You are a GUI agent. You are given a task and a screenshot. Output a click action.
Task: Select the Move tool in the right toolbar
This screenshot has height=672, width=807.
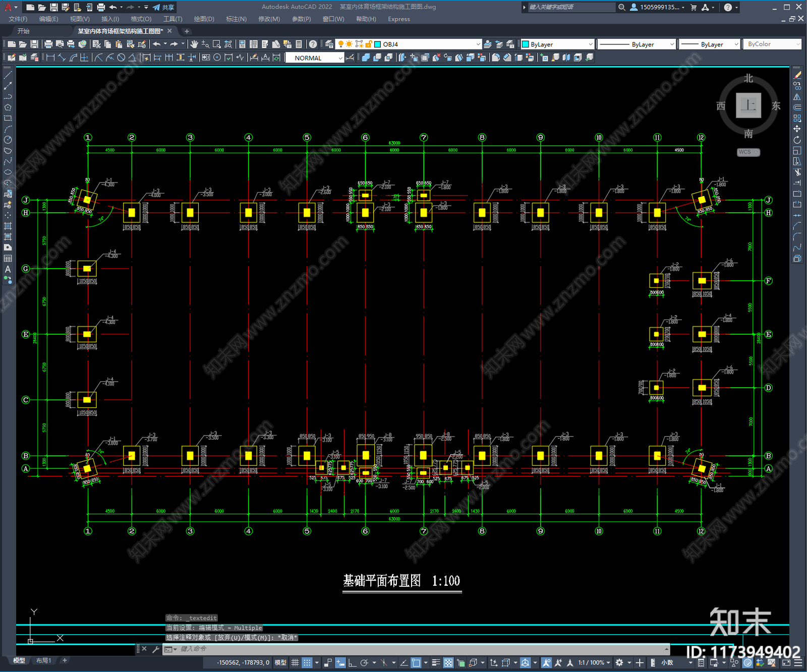797,129
